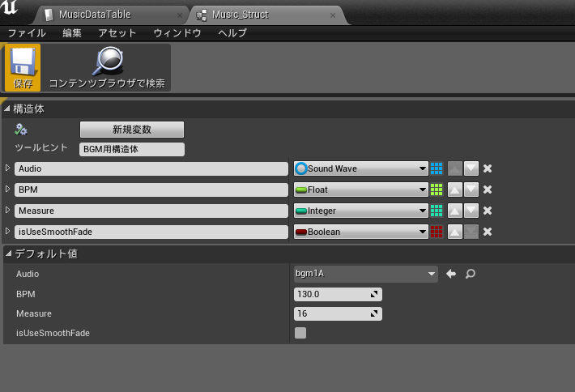Move isUseSmoothFade variable up

pyautogui.click(x=455, y=232)
